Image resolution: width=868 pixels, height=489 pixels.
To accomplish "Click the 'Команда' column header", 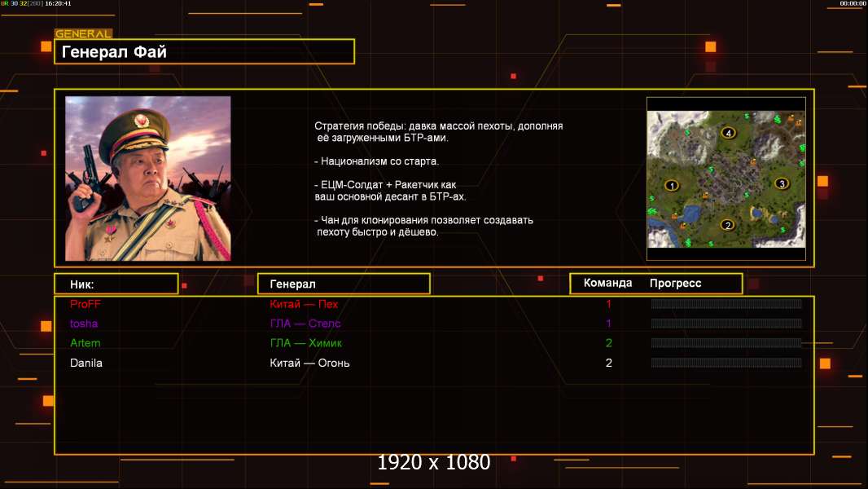I will (x=607, y=283).
